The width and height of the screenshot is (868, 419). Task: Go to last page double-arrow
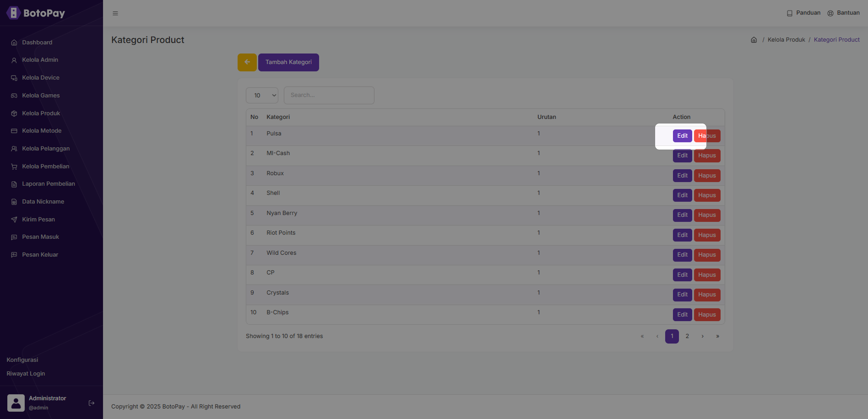click(x=718, y=336)
